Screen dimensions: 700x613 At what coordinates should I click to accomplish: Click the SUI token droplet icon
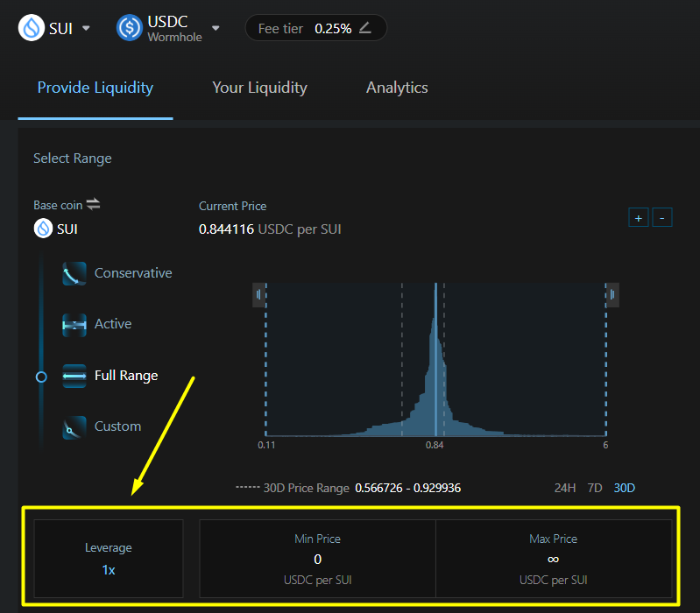coord(32,28)
